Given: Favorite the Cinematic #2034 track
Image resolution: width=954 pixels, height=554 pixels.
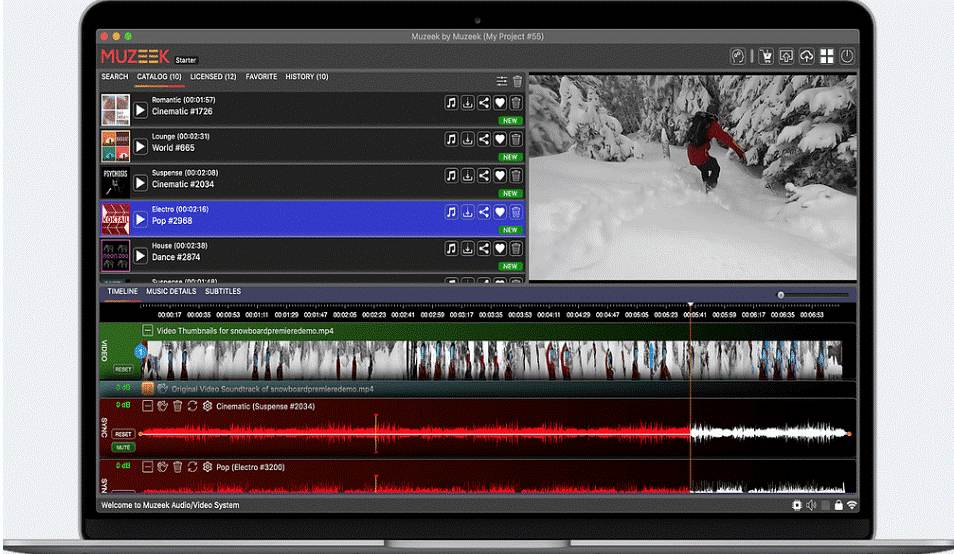Looking at the screenshot, I should point(500,176).
